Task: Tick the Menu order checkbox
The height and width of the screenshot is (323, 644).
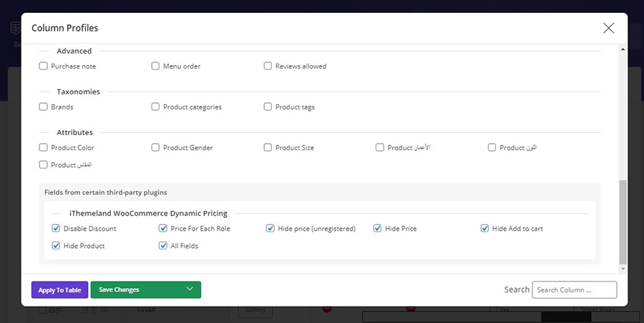Action: [155, 66]
